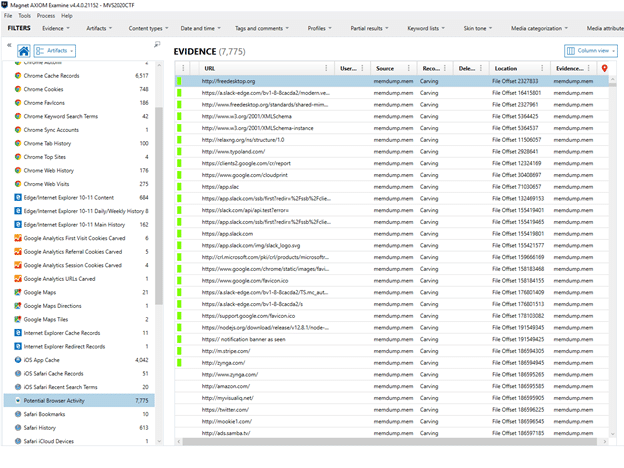Click Google Analytics First Visit Cookies icon
The image size is (624, 468).
18,238
